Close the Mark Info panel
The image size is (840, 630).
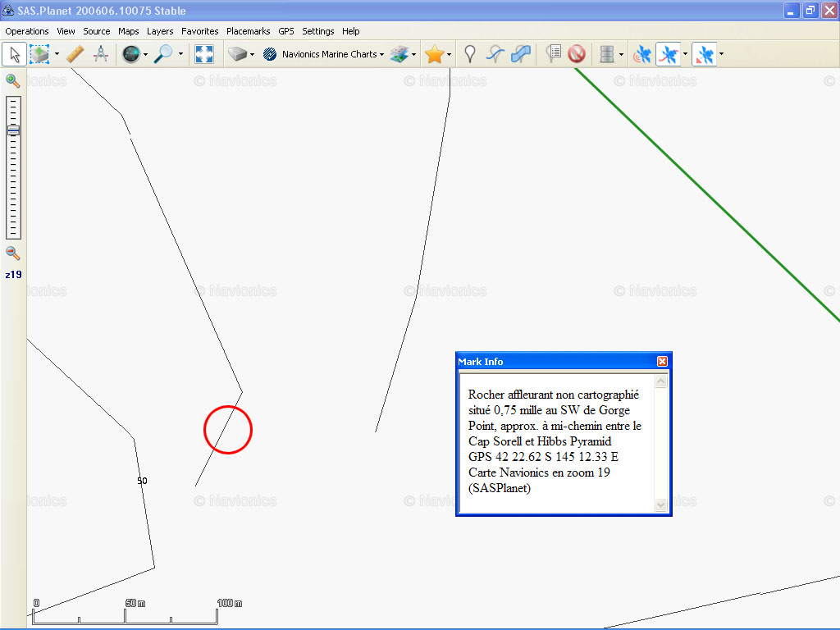click(662, 362)
